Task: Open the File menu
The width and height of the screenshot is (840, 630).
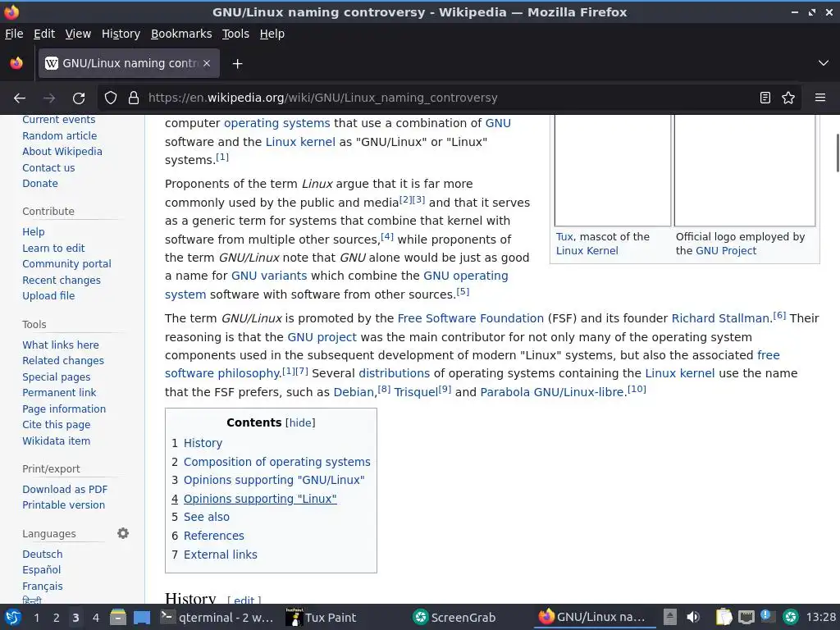Action: [x=14, y=34]
